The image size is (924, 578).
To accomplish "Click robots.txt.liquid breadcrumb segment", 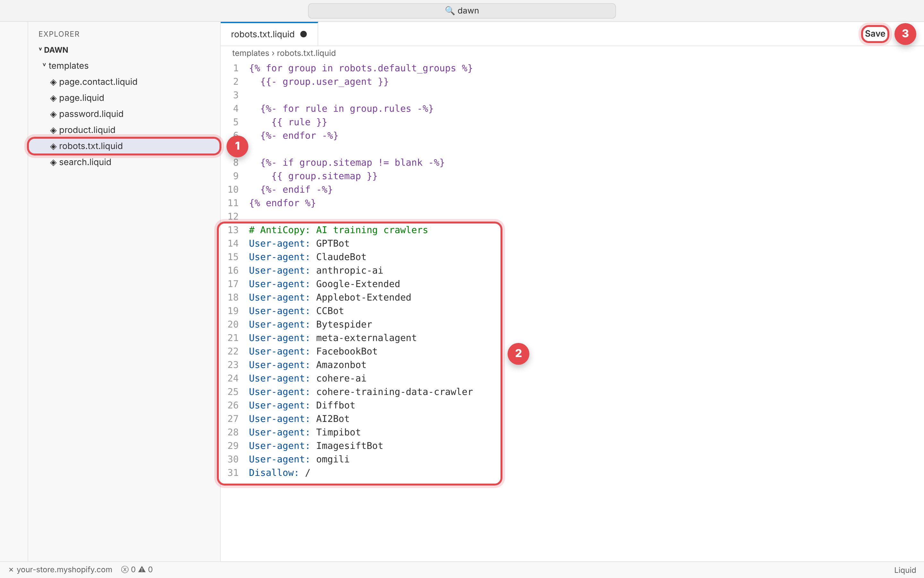I will pyautogui.click(x=306, y=53).
